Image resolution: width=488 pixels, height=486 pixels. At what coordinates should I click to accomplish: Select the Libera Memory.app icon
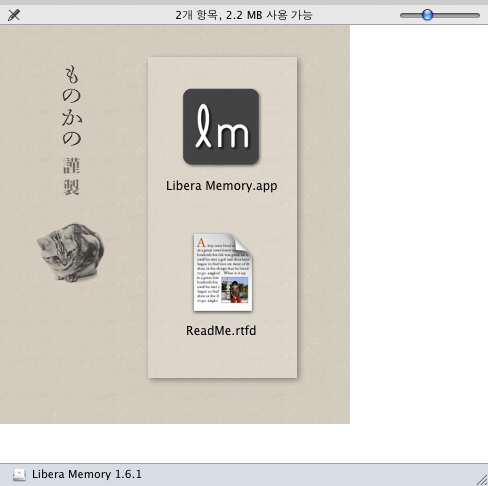(221, 127)
